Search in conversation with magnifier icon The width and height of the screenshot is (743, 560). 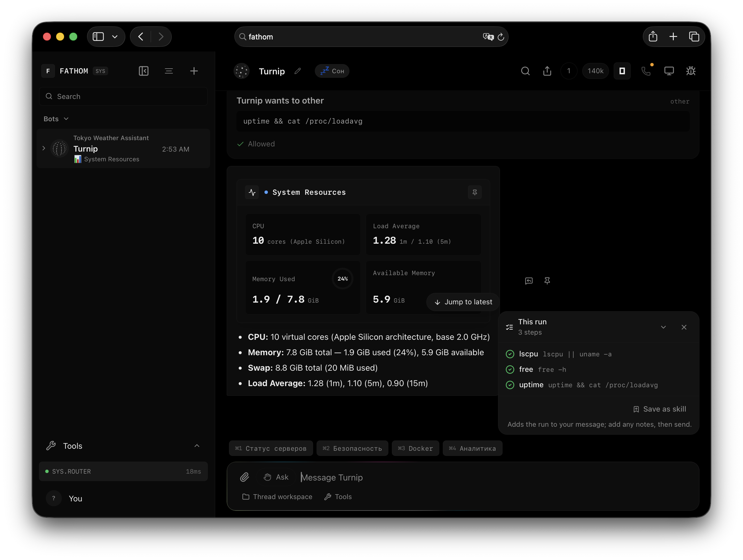click(525, 71)
